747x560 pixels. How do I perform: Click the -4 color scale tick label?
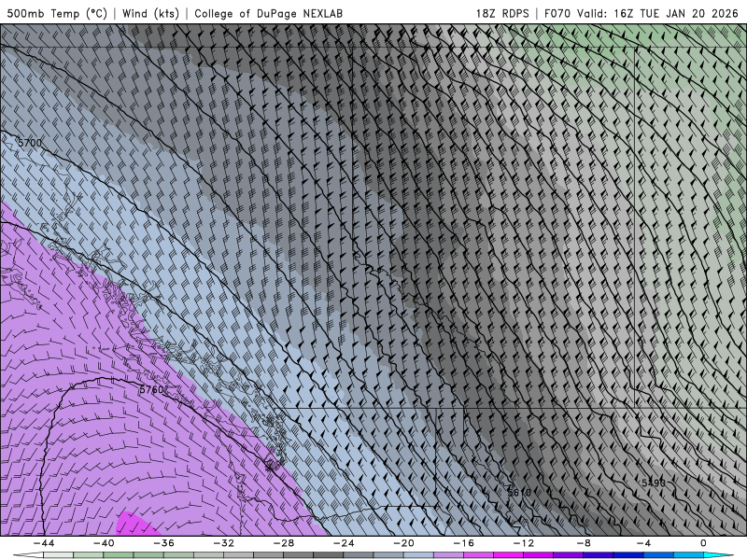tap(644, 543)
